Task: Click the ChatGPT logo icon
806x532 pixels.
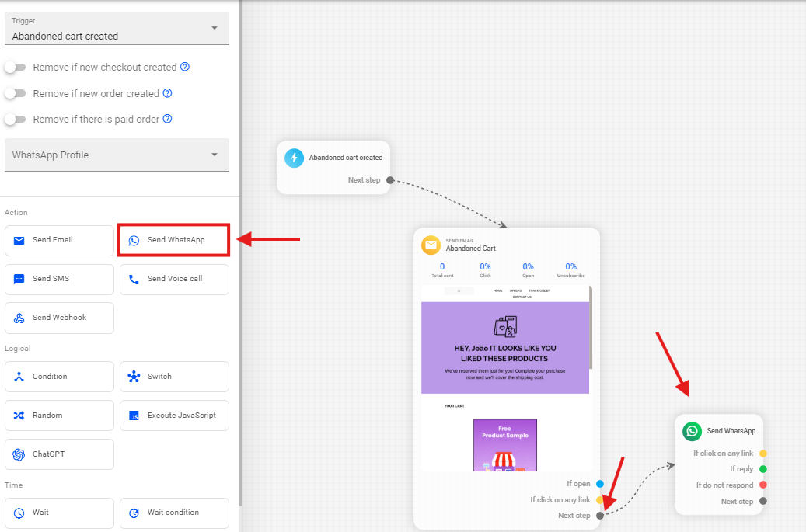Action: pyautogui.click(x=19, y=454)
